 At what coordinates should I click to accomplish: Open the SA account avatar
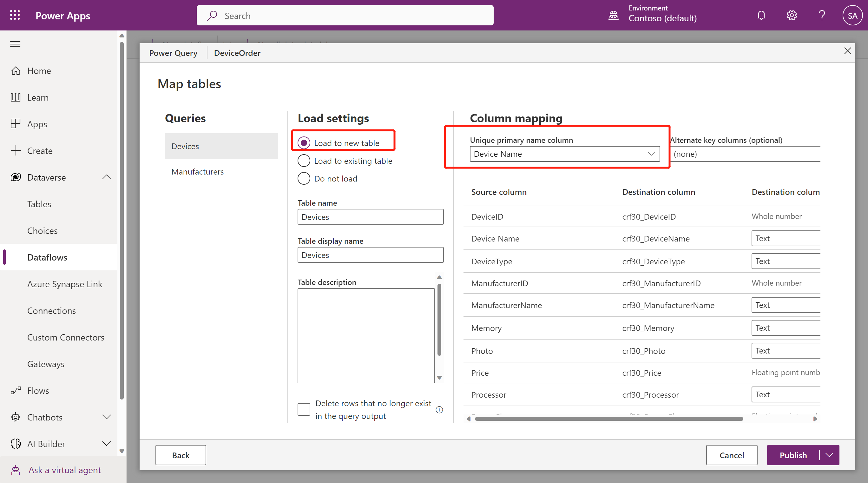coord(852,16)
